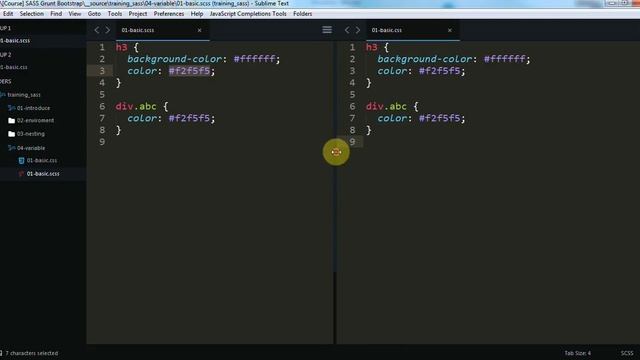Screen dimensions: 640x360
Task: Click 'background-color' property in left pane
Action: coord(175,59)
